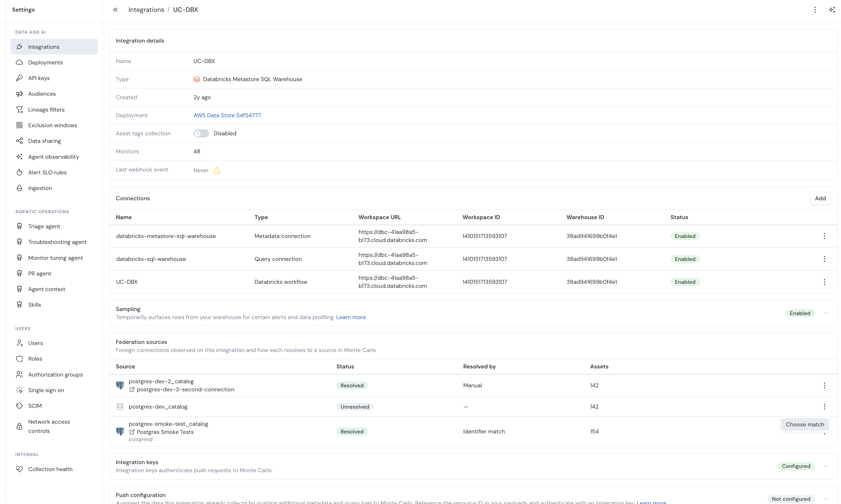Go to Agent observability settings
Screen dimensions: 841x504
click(x=54, y=157)
